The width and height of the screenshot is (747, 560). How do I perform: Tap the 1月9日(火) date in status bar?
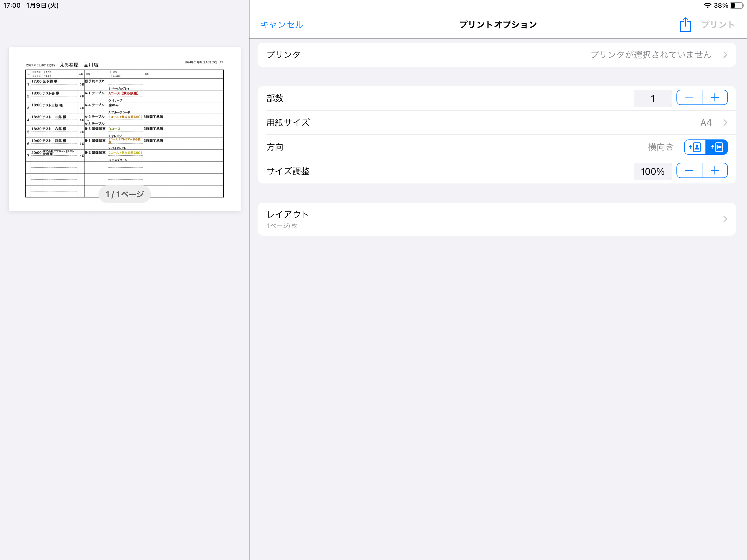[x=43, y=5]
